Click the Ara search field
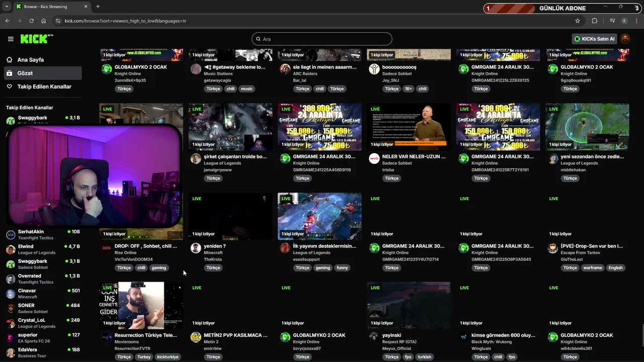Image resolution: width=644 pixels, height=362 pixels. tap(322, 39)
